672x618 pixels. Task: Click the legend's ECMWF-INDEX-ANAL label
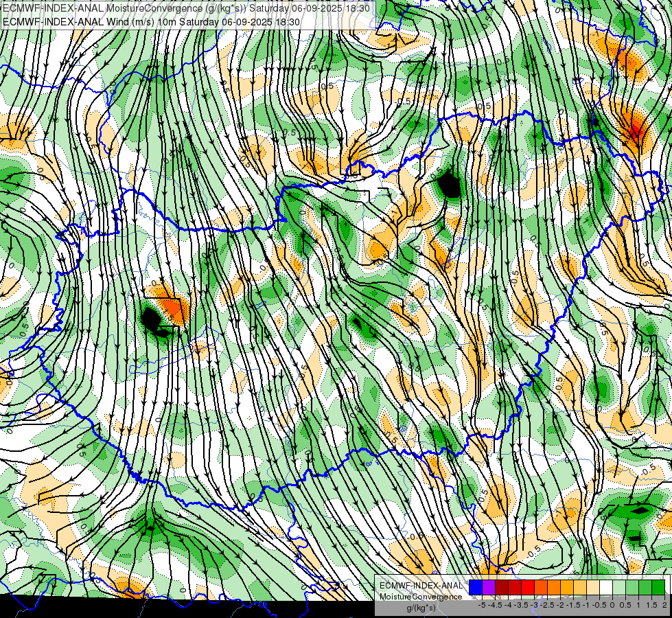pos(421,586)
